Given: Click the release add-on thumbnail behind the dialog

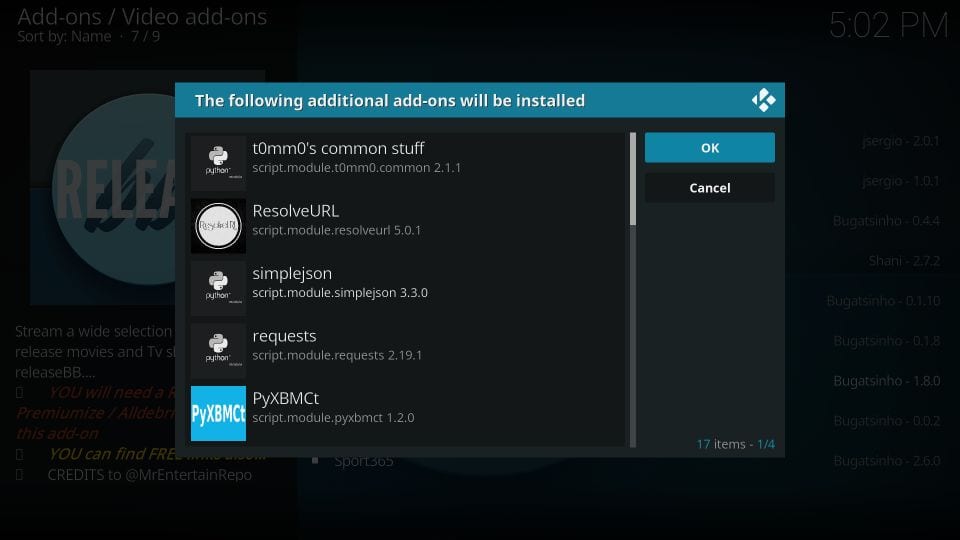Looking at the screenshot, I should point(103,187).
